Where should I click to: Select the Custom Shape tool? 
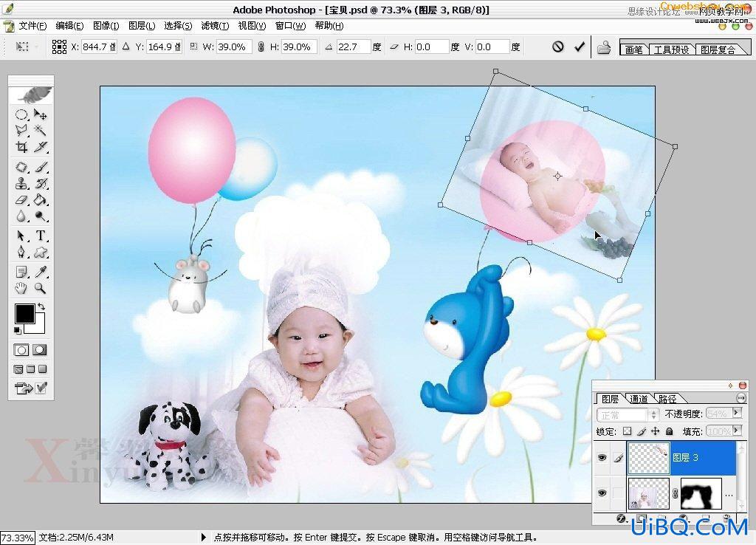click(41, 252)
